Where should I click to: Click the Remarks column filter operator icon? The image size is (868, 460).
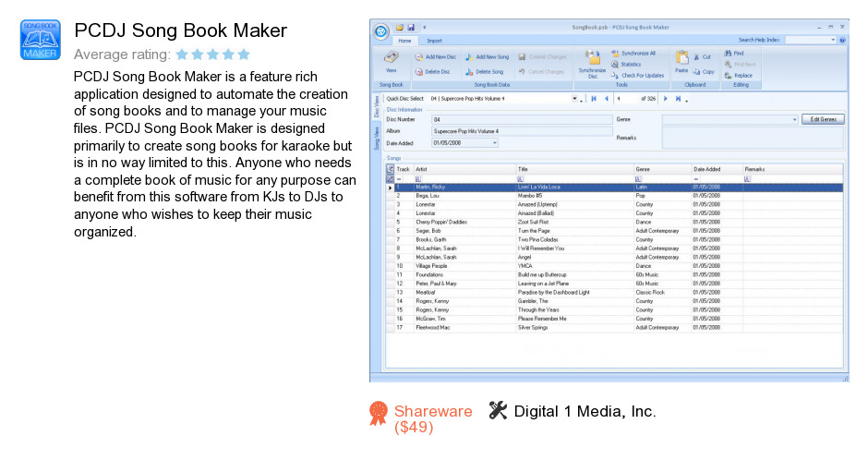click(x=747, y=179)
